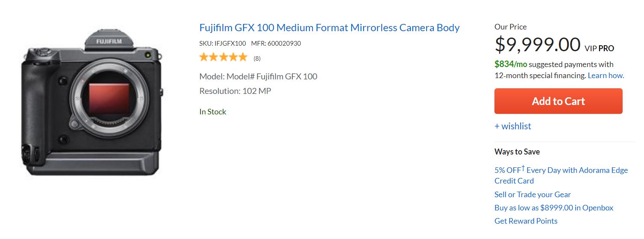The height and width of the screenshot is (239, 644).
Task: Click the GFX 100 camera product image
Action: (x=92, y=102)
